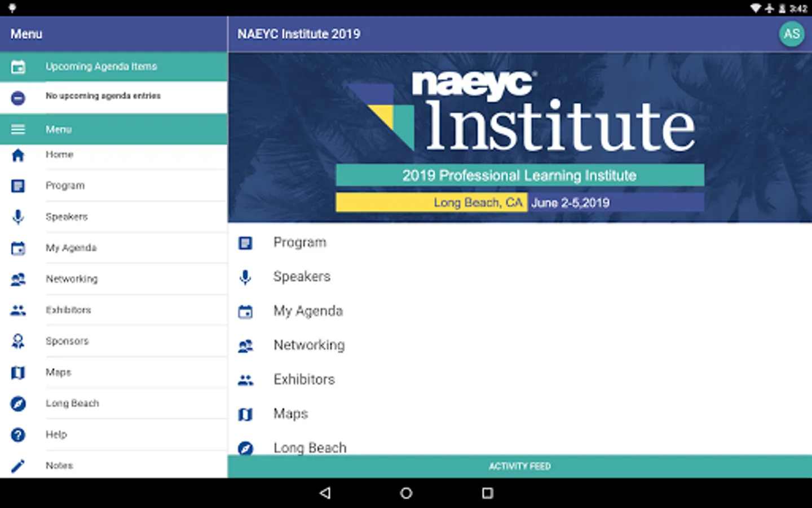Open Home from the sidebar menu
Viewport: 812px width, 508px height.
click(x=113, y=155)
